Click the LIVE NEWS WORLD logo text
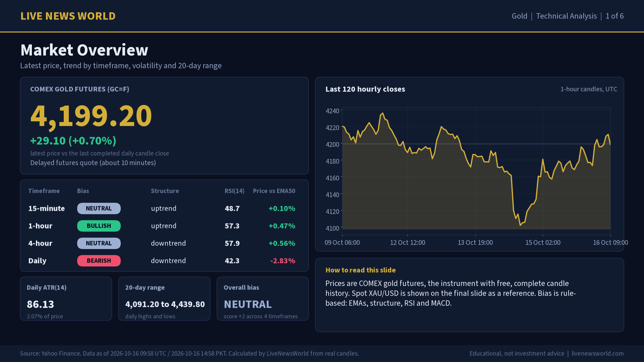The width and height of the screenshot is (644, 362). pos(68,16)
